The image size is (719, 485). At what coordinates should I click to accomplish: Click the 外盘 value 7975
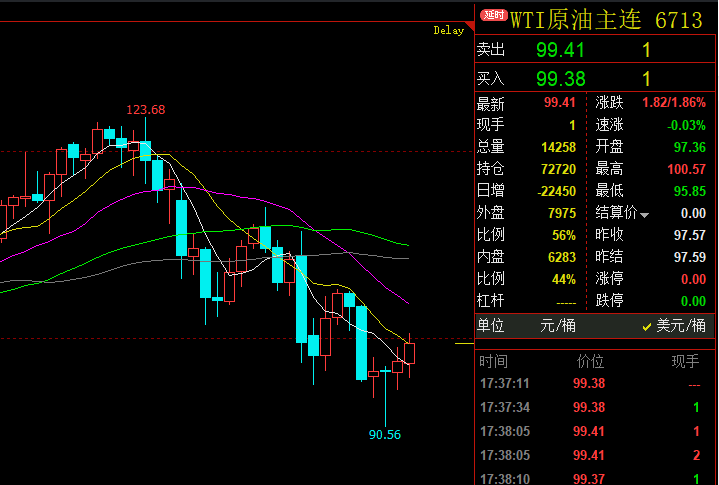point(562,213)
